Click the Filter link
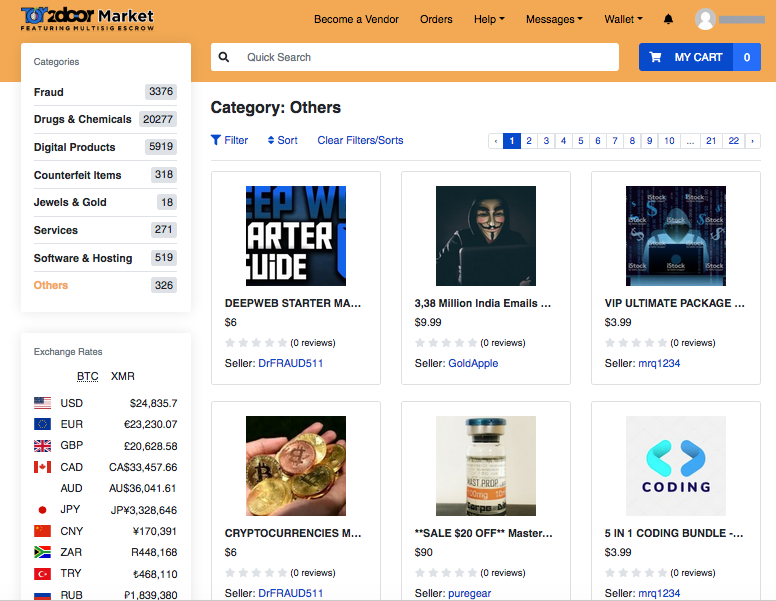The height and width of the screenshot is (601, 776). pyautogui.click(x=230, y=140)
